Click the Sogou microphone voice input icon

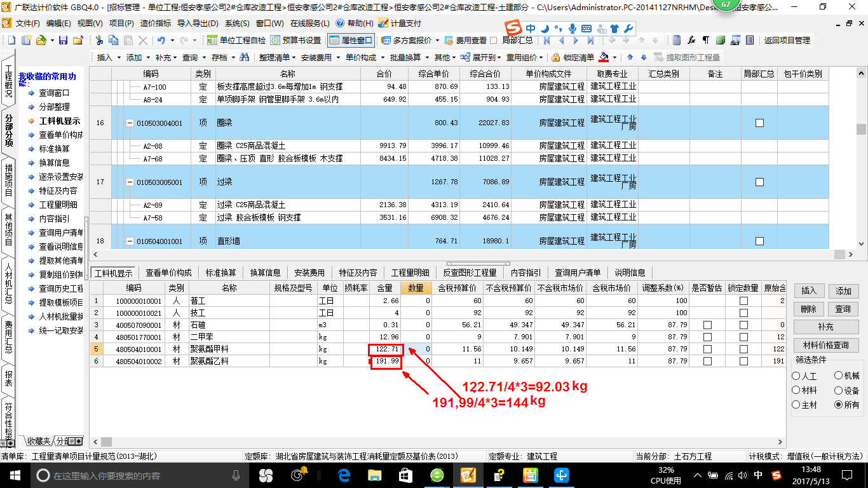pos(572,29)
